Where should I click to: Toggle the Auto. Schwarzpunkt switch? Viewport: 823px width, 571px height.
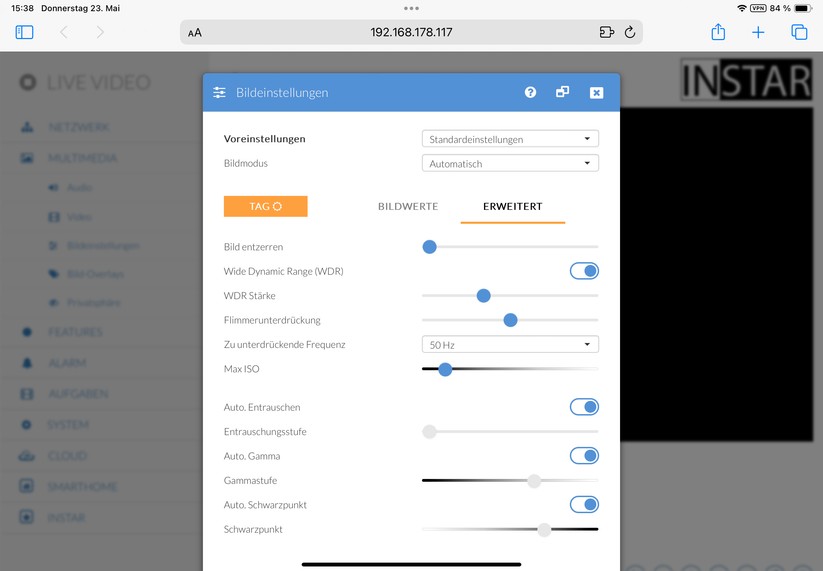coord(584,504)
